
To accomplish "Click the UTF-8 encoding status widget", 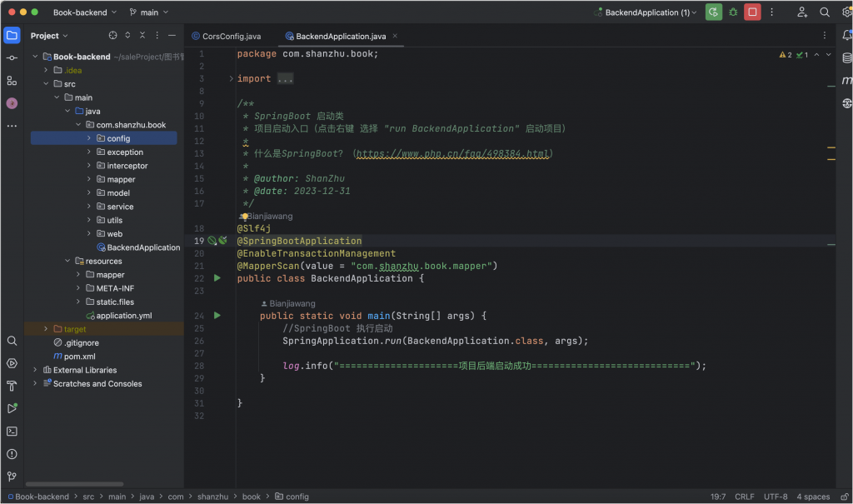I will point(775,497).
